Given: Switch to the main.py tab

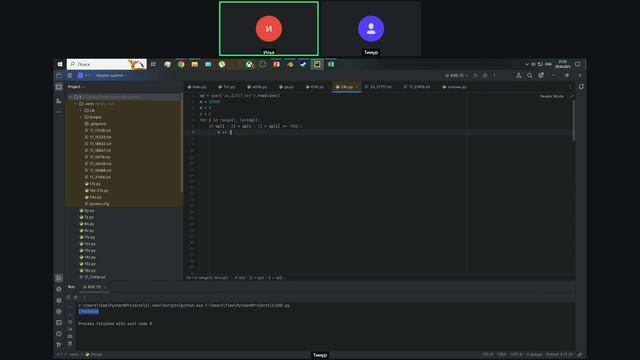Looking at the screenshot, I should pyautogui.click(x=197, y=87).
